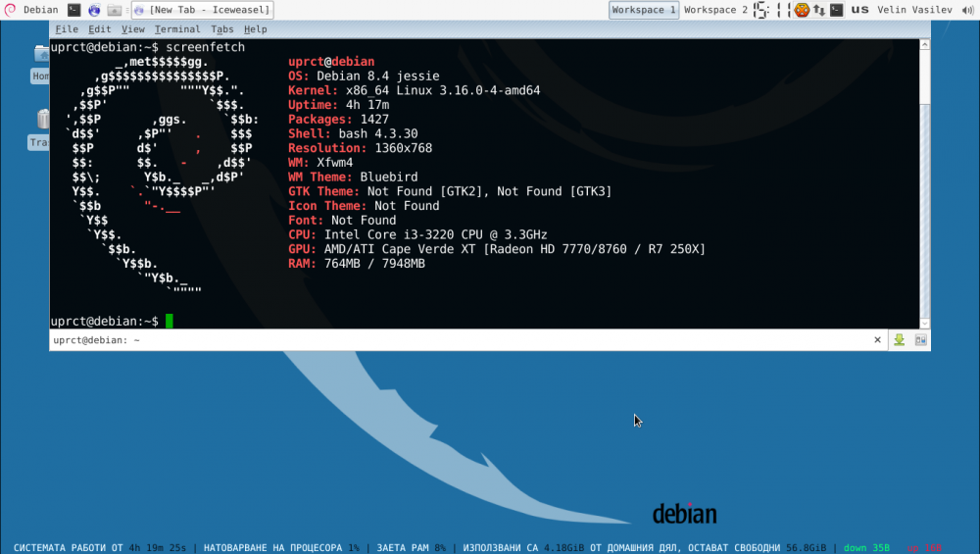Image resolution: width=980 pixels, height=554 pixels.
Task: Open the Edit menu
Action: 99,28
